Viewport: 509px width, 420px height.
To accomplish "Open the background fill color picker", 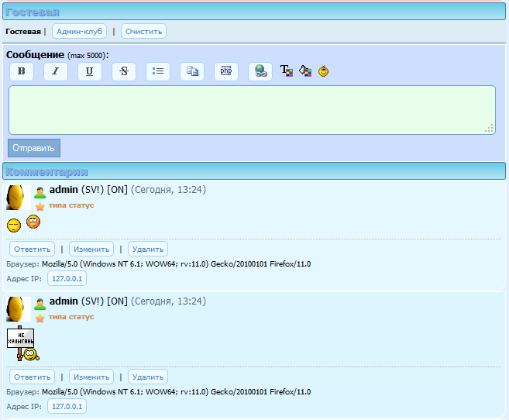I will click(305, 71).
